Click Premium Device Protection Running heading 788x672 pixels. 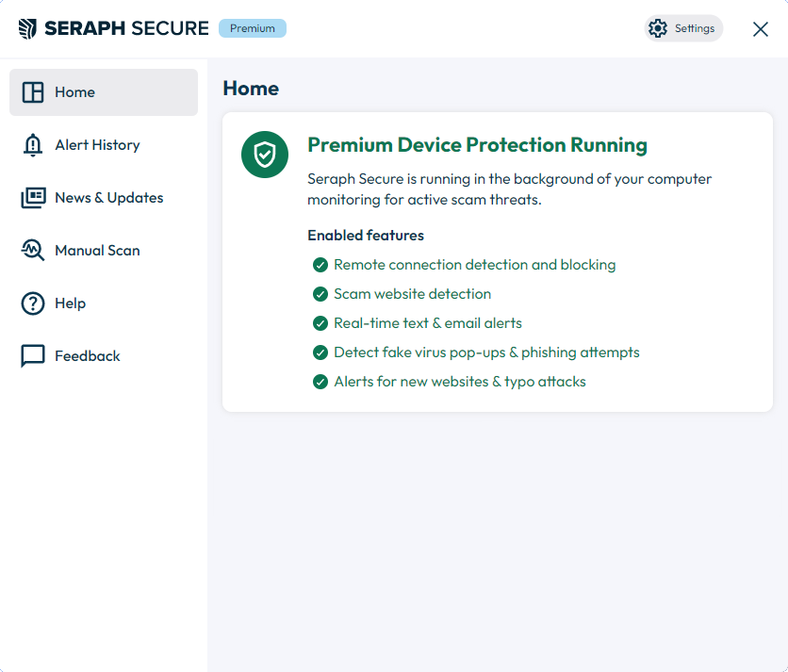478,145
